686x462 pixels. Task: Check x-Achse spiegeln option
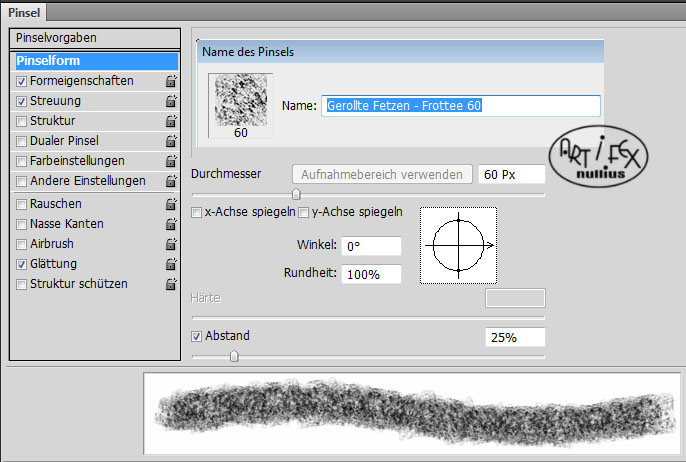196,213
